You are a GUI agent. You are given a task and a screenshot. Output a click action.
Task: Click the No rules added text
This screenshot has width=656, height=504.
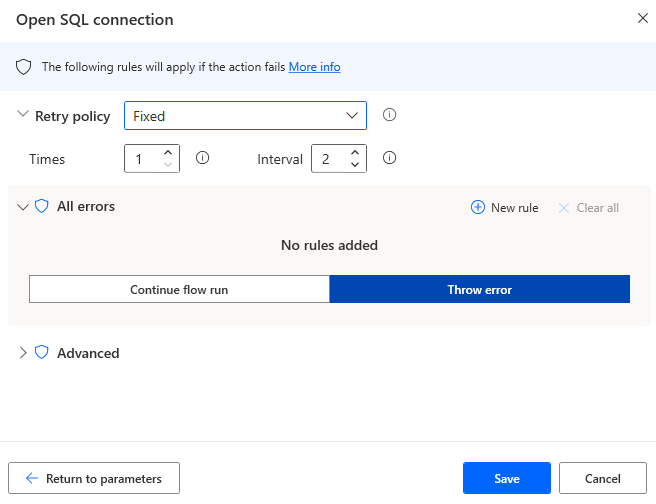[329, 245]
